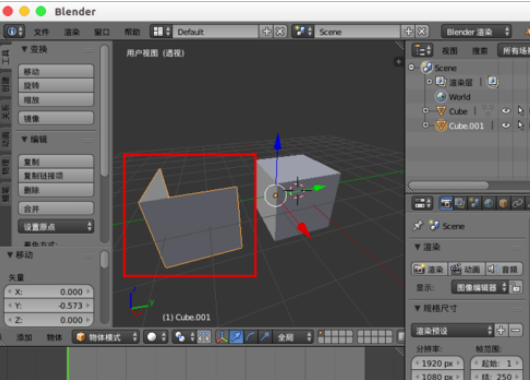Remove render preset with minus button
This screenshot has width=530, height=380.
click(515, 330)
